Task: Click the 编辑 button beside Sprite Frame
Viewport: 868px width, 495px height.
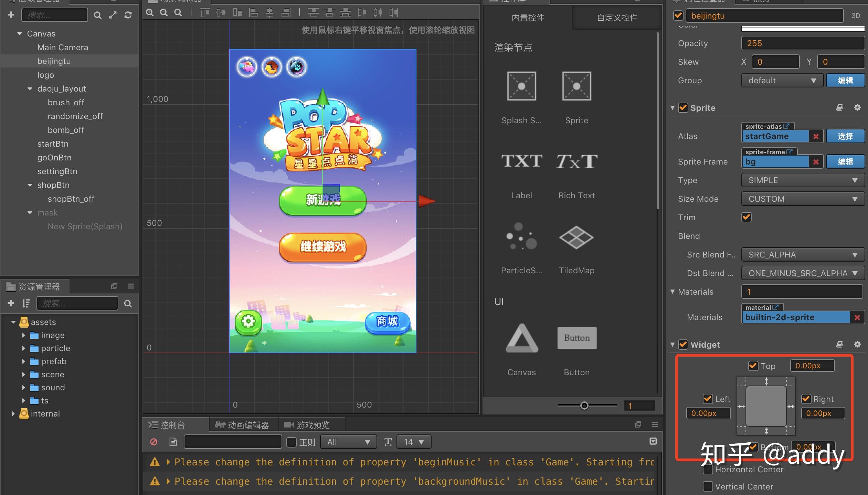Action: pos(845,161)
